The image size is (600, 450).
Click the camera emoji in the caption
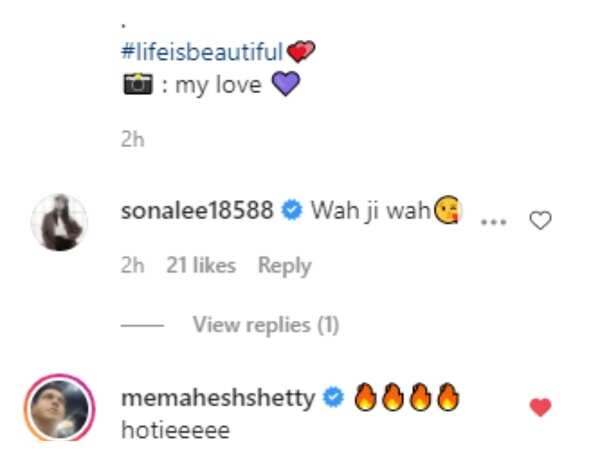point(131,86)
